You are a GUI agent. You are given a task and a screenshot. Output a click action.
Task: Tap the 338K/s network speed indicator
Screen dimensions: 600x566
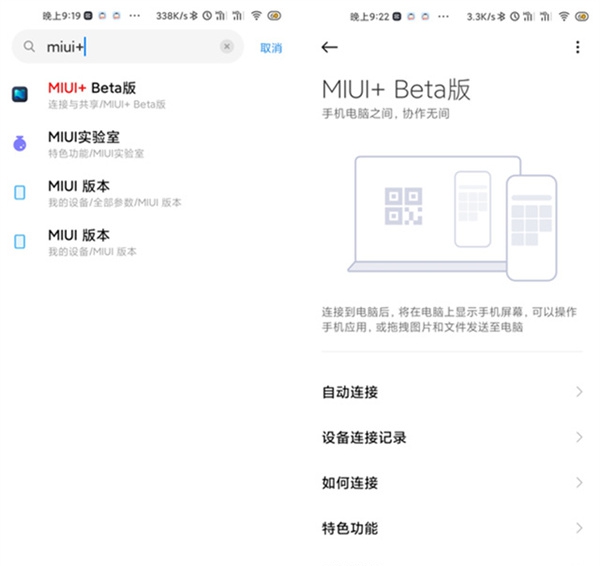coord(172,16)
